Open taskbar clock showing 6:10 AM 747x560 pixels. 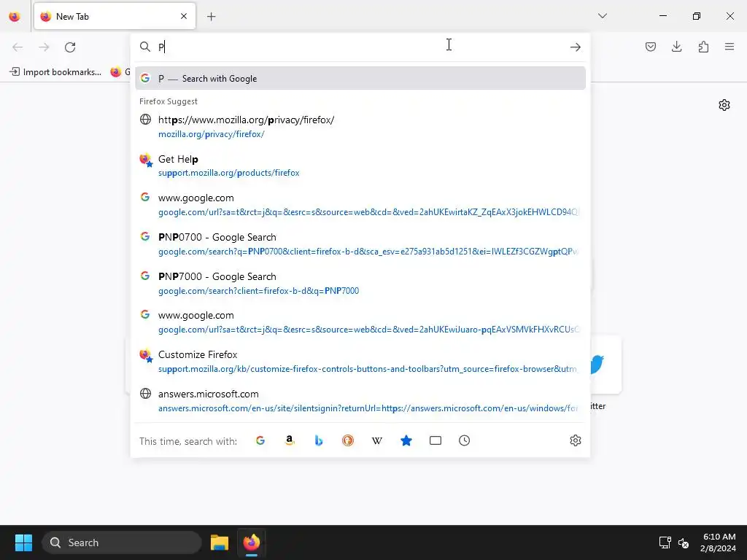coord(718,542)
